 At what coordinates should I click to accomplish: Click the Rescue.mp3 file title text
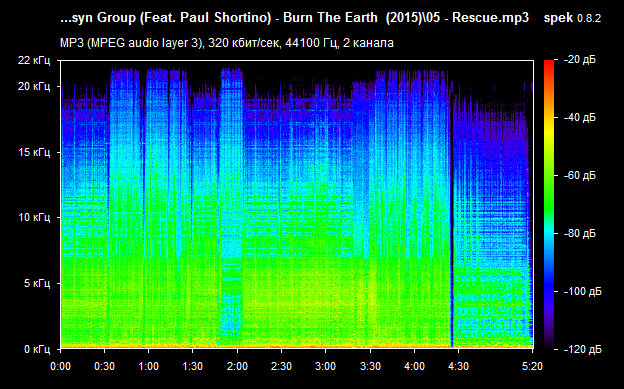tap(294, 18)
